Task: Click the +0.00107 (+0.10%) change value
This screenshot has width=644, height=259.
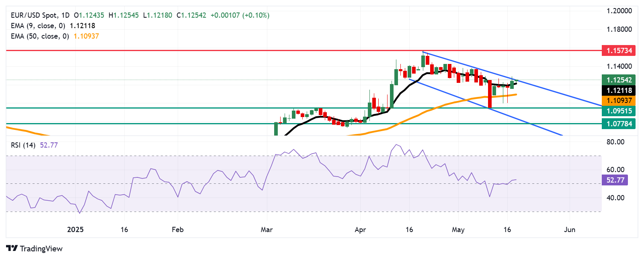Action: [240, 15]
